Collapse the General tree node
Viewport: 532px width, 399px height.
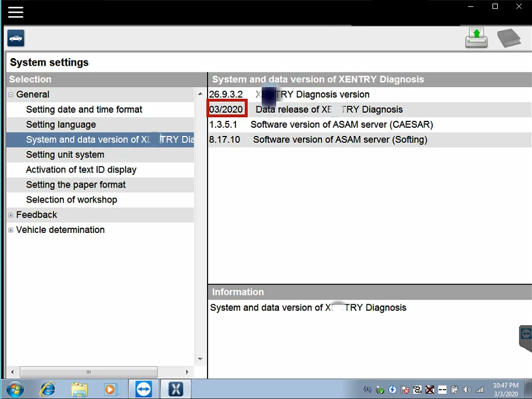11,95
